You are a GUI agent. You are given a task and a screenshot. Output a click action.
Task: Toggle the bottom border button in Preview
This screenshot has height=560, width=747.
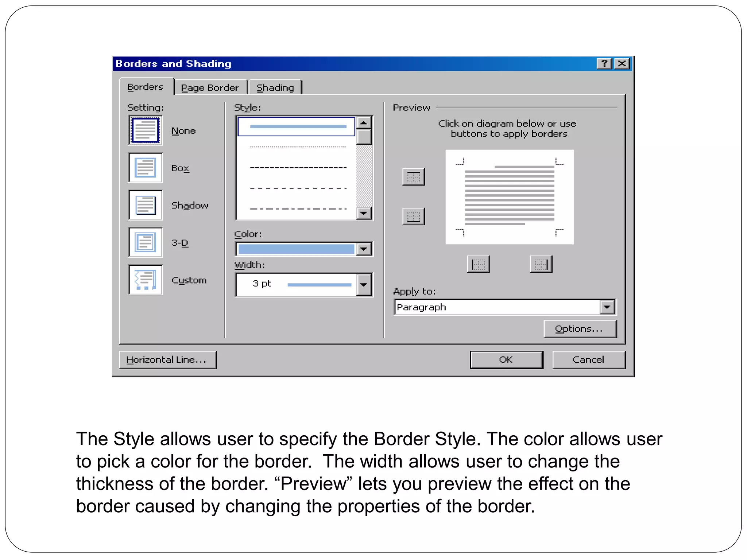(413, 216)
